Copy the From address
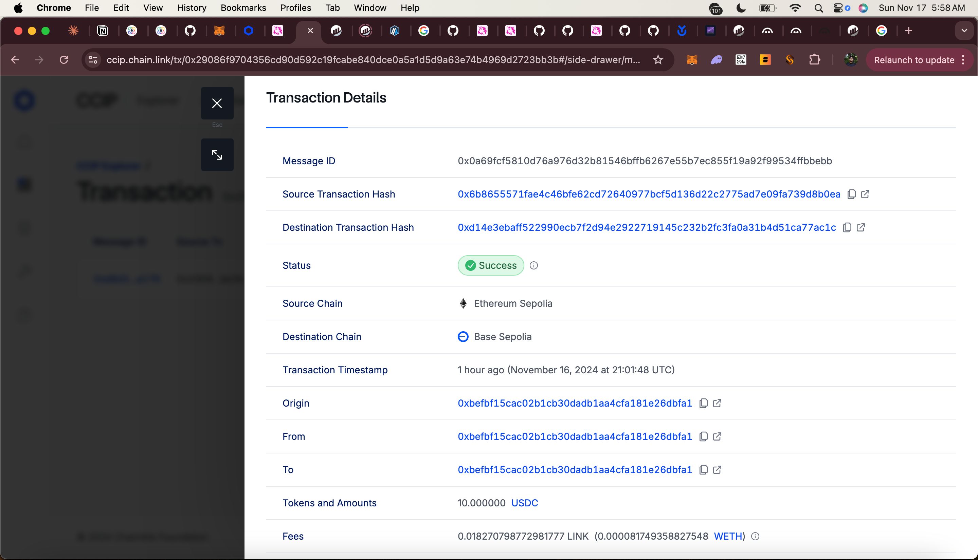 [703, 436]
